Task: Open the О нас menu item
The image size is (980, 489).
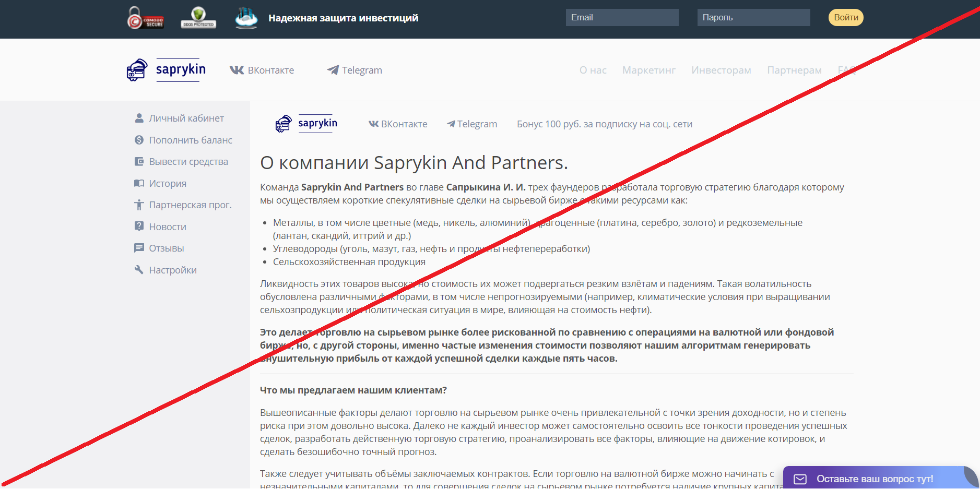Action: pos(593,70)
